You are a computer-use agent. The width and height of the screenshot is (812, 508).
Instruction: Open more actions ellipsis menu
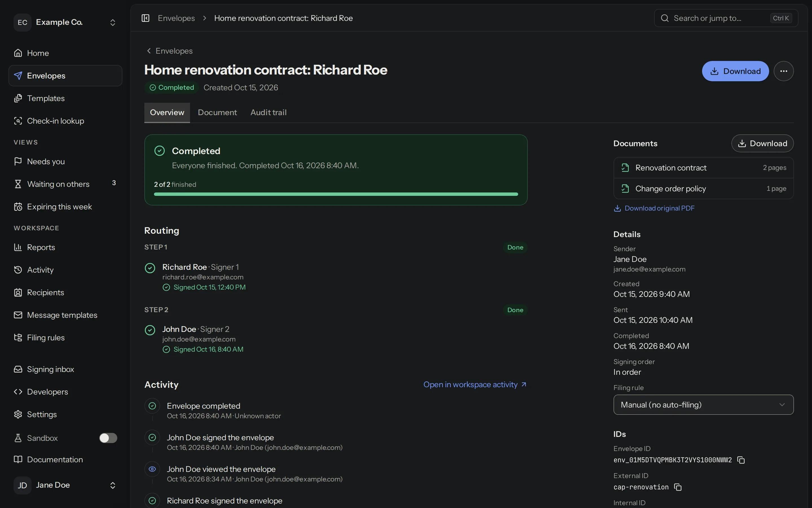point(784,71)
